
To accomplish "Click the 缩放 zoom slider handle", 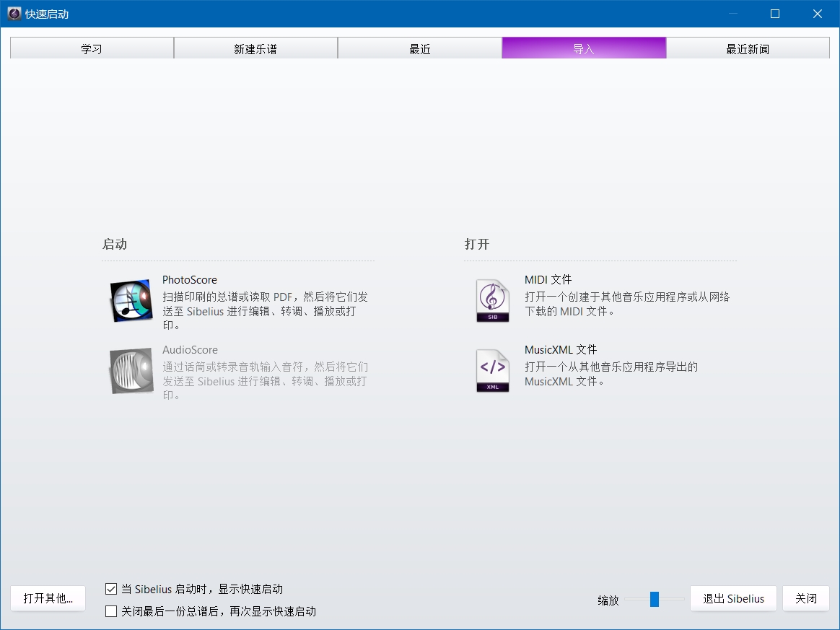I will click(x=654, y=599).
